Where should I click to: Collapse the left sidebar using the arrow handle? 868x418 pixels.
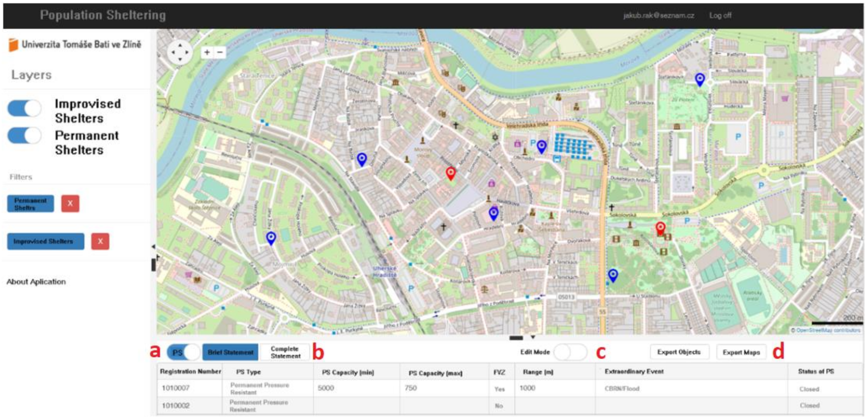[x=153, y=247]
